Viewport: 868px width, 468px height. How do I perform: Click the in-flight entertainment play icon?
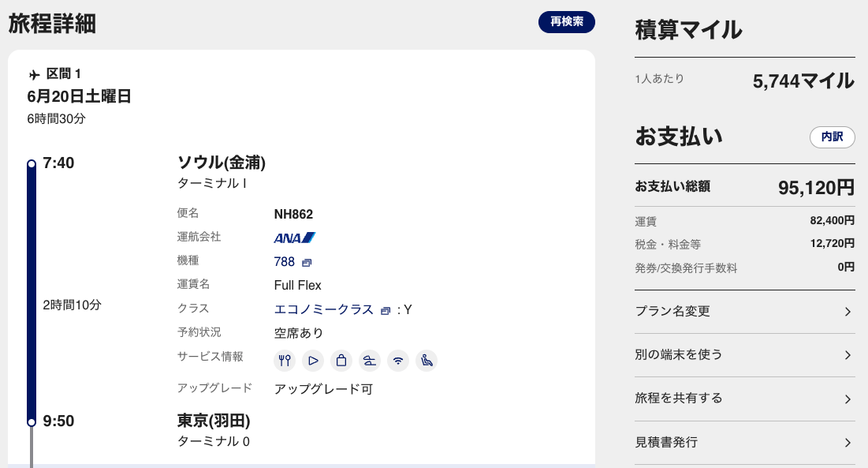[x=314, y=361]
